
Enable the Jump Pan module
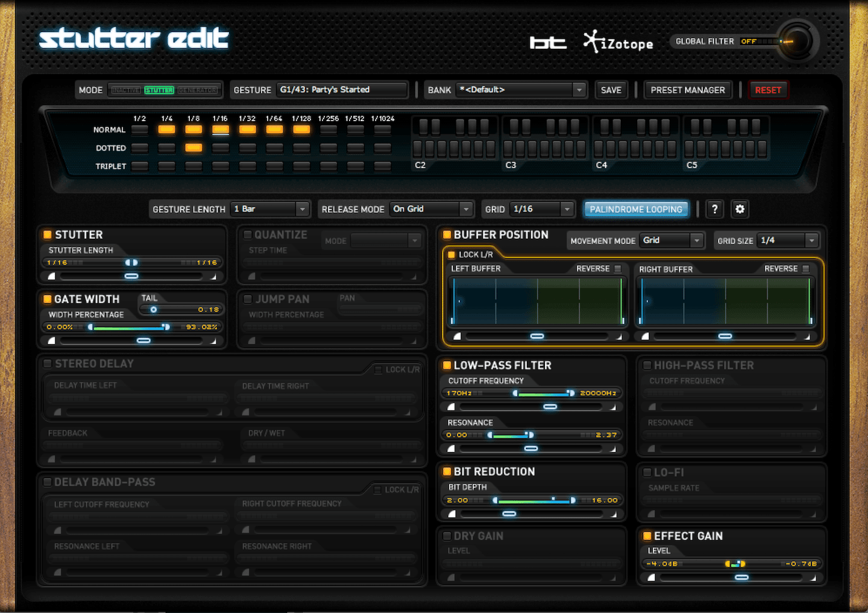tap(247, 299)
